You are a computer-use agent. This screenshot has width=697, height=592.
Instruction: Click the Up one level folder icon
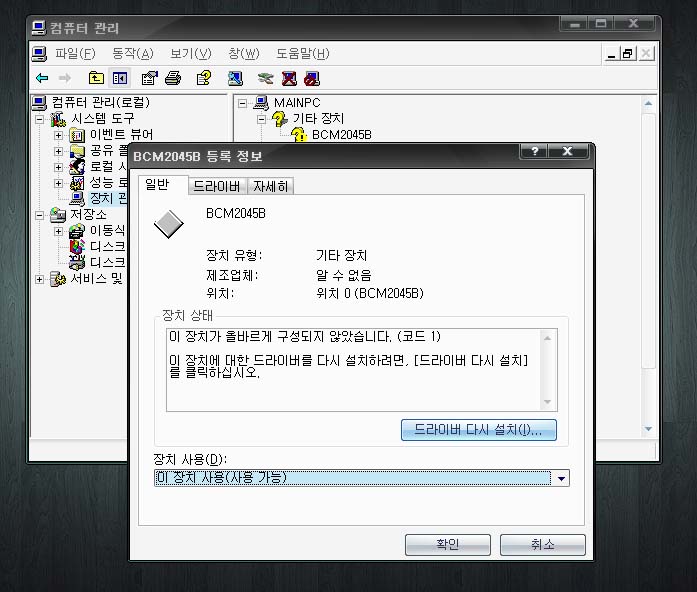[x=96, y=78]
